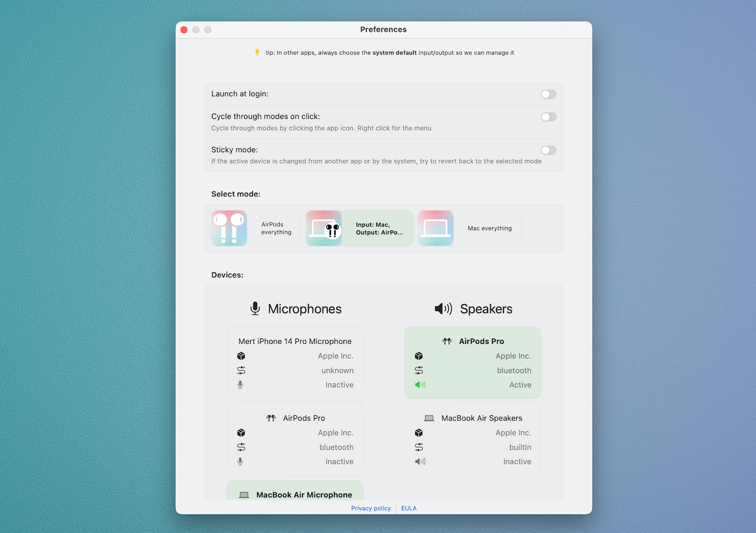Select the MacBook Air Speakers title

coord(482,418)
